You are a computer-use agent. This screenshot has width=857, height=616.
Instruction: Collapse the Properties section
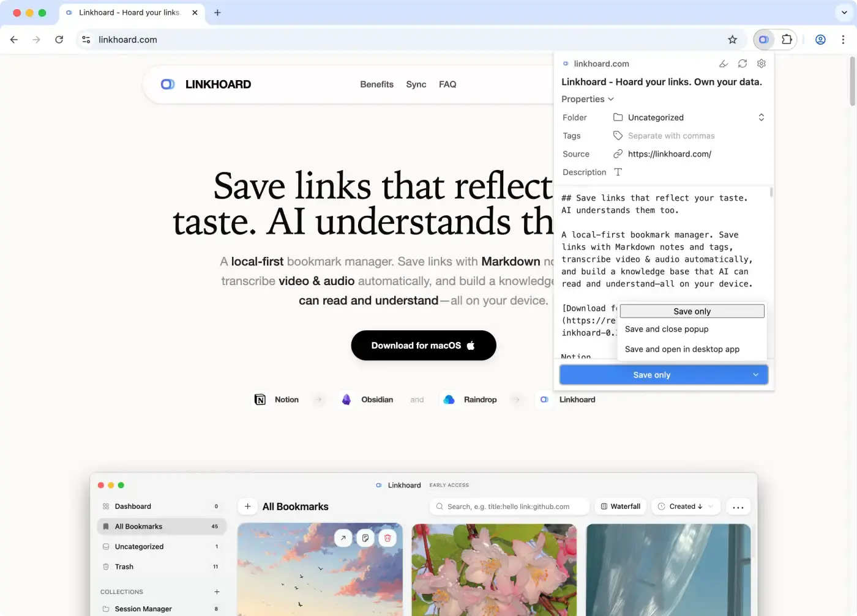click(x=588, y=99)
